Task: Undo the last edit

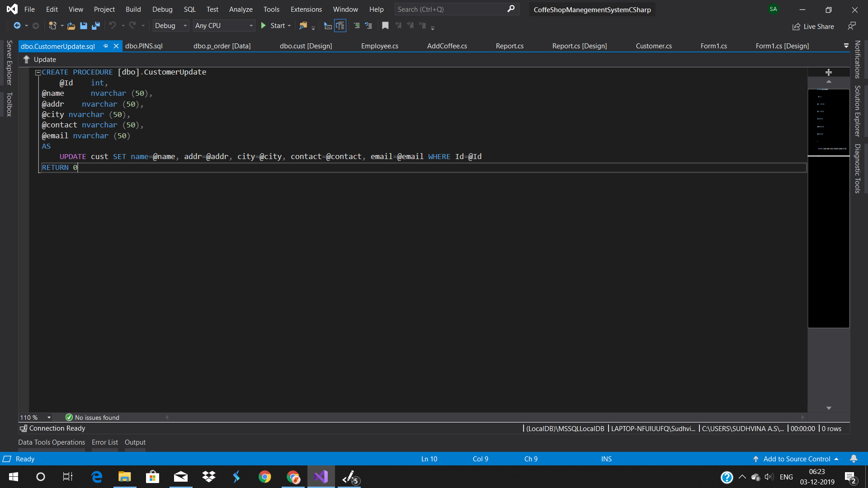Action: (x=113, y=26)
